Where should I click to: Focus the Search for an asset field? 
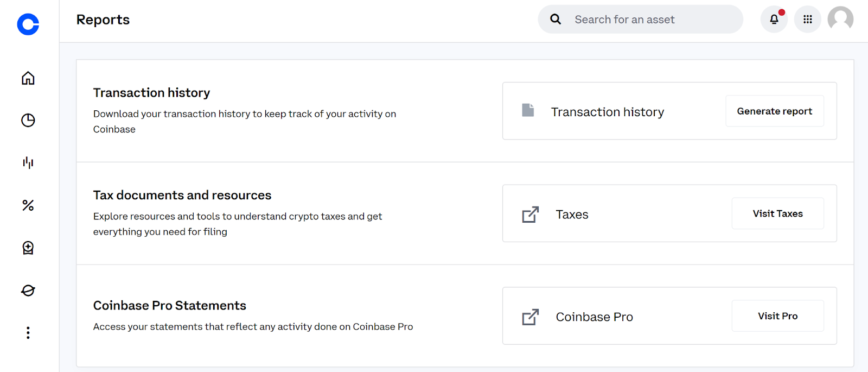(x=641, y=20)
